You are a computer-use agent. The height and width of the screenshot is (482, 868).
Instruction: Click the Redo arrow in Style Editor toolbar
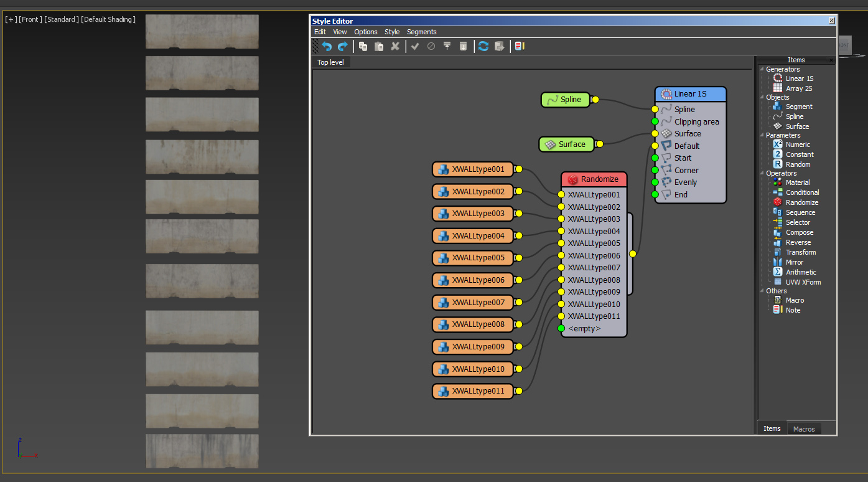click(x=342, y=47)
